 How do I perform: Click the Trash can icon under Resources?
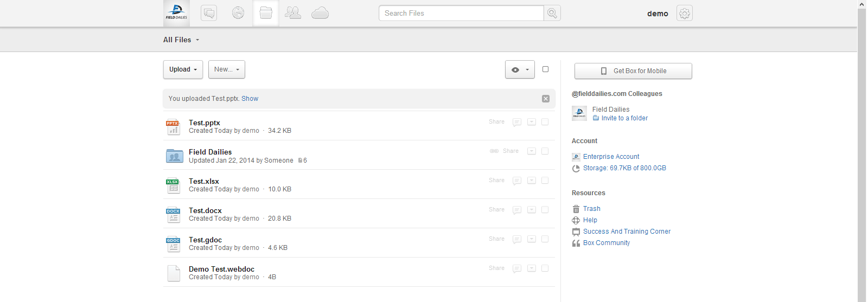[576, 209]
